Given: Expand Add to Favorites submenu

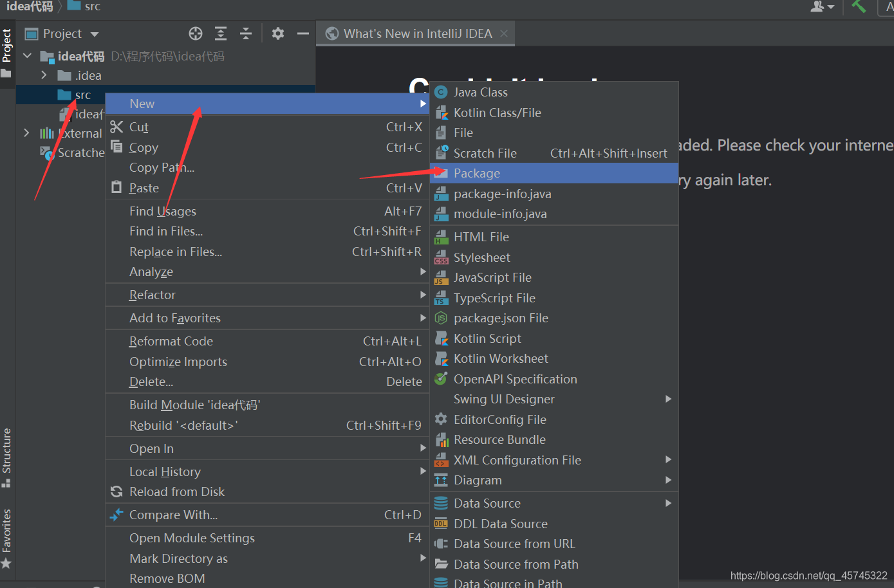Looking at the screenshot, I should click(x=267, y=318).
